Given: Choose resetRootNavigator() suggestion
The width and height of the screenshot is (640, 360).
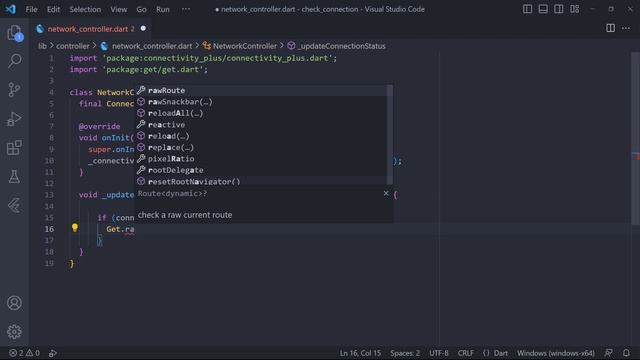Looking at the screenshot, I should [x=261, y=181].
